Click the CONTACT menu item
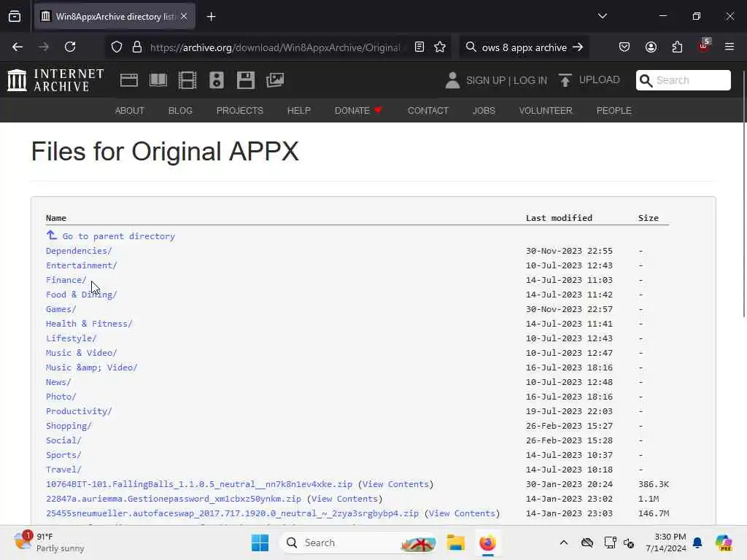 [x=428, y=111]
